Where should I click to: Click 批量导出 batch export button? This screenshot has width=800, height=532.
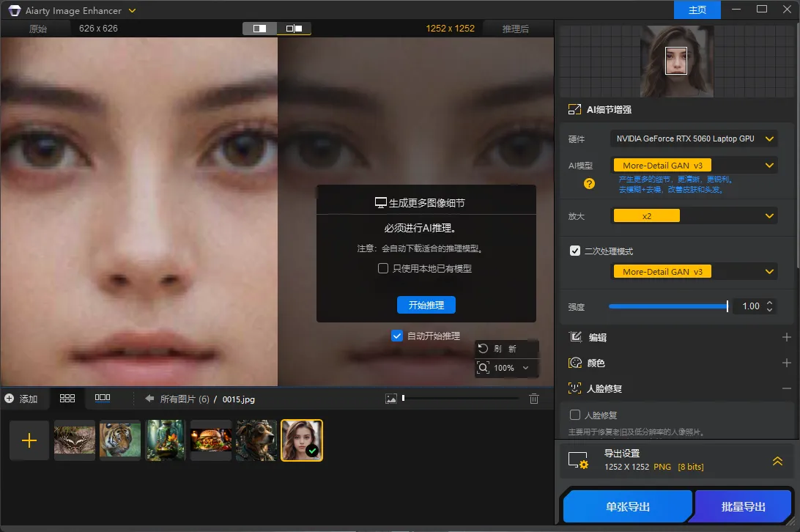tap(743, 506)
